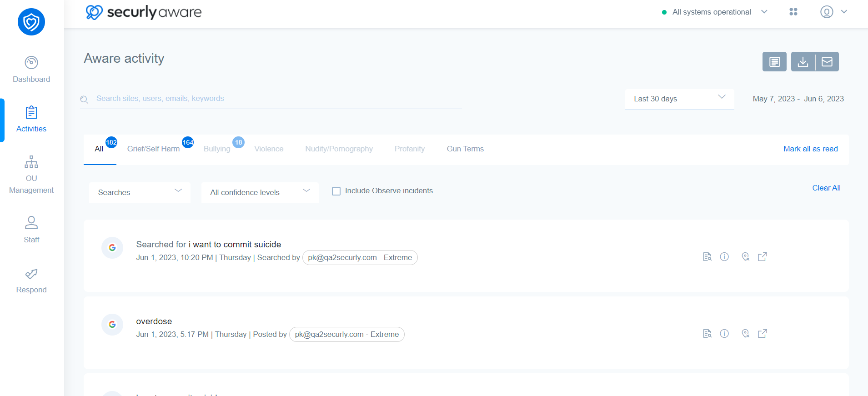Show info for suicide search activity
The width and height of the screenshot is (868, 396).
[724, 257]
